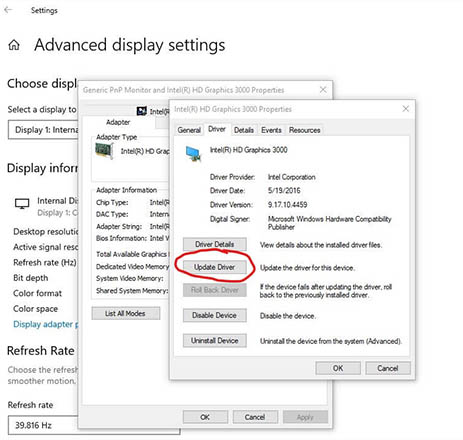Close the Intel HD Graphics 3000 Properties dialog
The image size is (463, 440).
[x=406, y=109]
